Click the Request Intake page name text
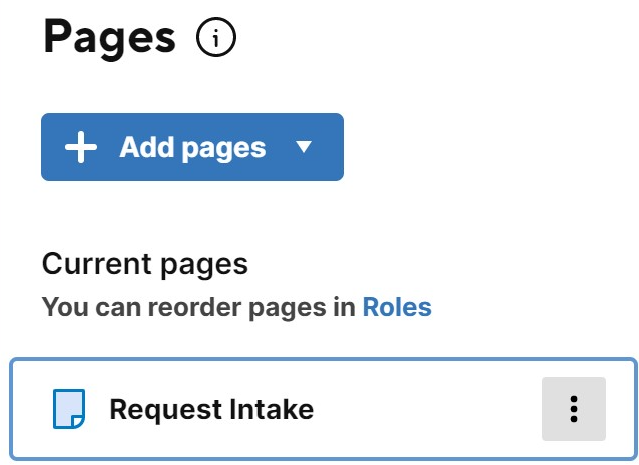The height and width of the screenshot is (465, 639). (x=212, y=409)
